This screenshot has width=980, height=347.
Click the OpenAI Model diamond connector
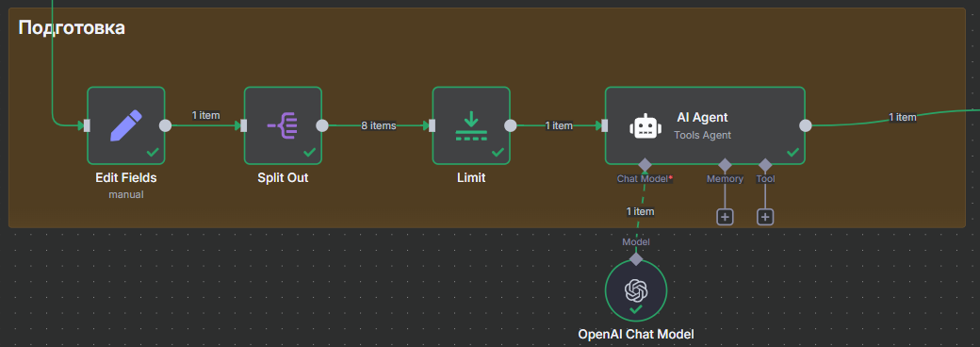pos(636,259)
